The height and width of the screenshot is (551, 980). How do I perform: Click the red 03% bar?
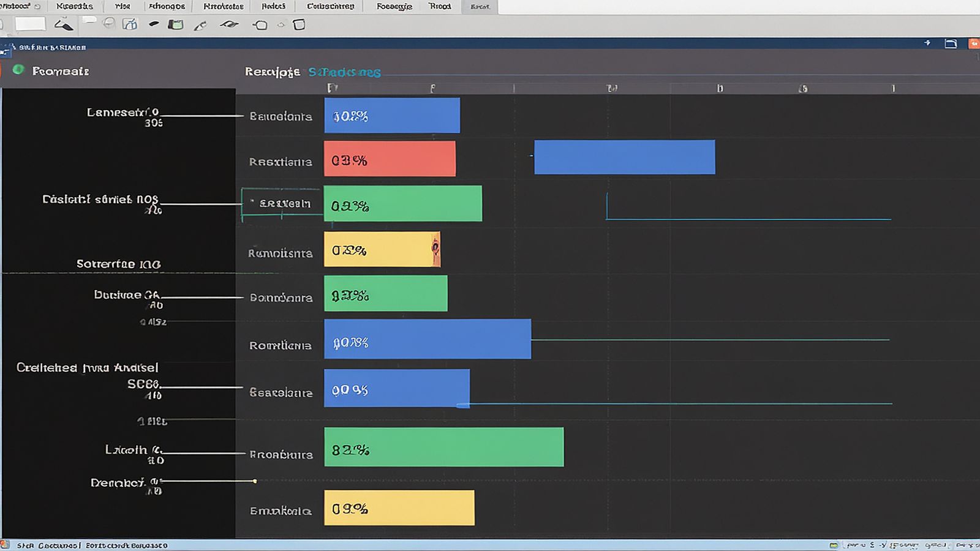390,159
